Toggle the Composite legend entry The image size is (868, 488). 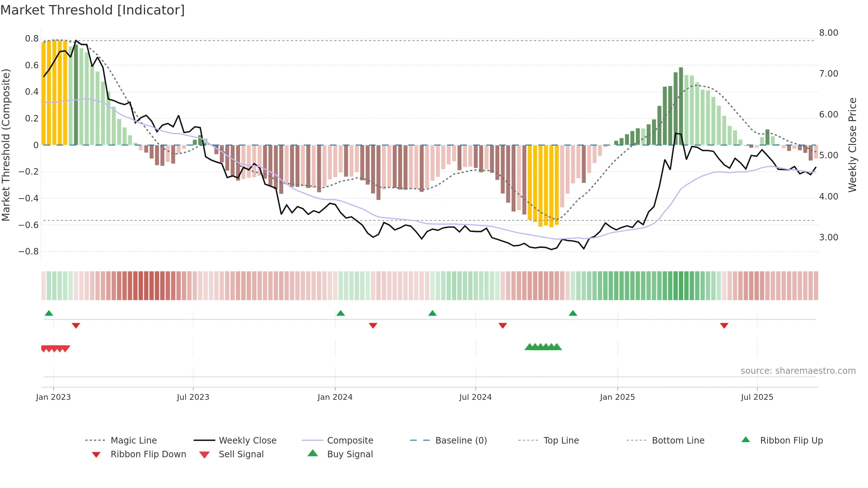coord(337,440)
